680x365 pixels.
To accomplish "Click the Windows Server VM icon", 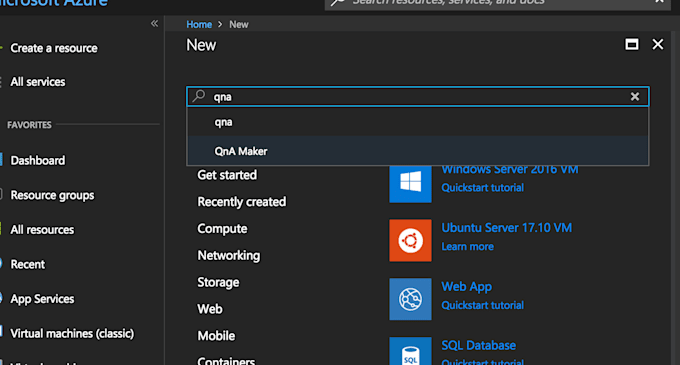I will pos(410,184).
